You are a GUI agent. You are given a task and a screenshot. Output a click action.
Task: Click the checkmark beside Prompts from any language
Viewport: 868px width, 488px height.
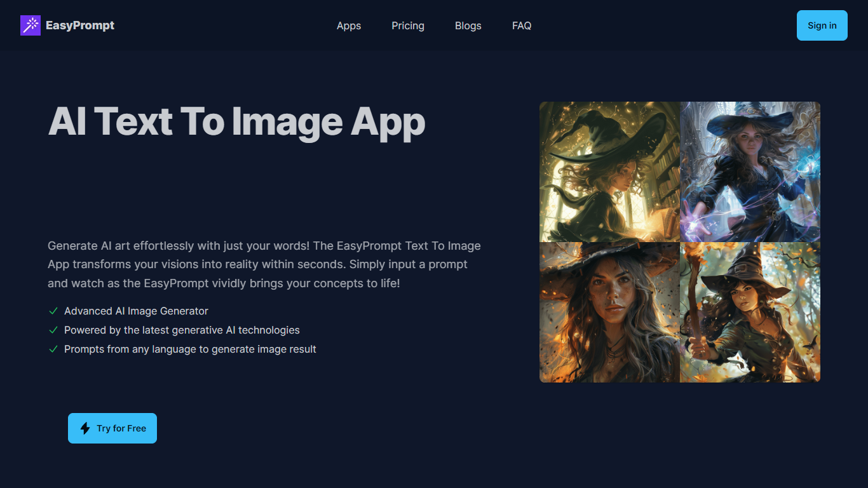53,349
